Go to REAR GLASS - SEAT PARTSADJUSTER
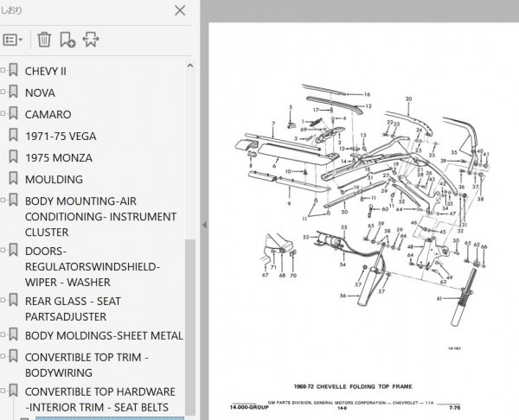This screenshot has height=420, width=519. (73, 309)
